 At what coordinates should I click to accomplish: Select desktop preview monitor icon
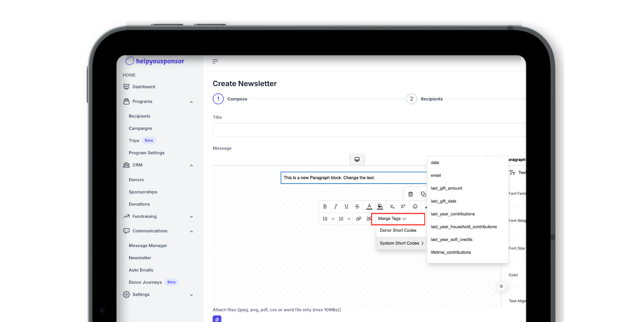[x=357, y=159]
